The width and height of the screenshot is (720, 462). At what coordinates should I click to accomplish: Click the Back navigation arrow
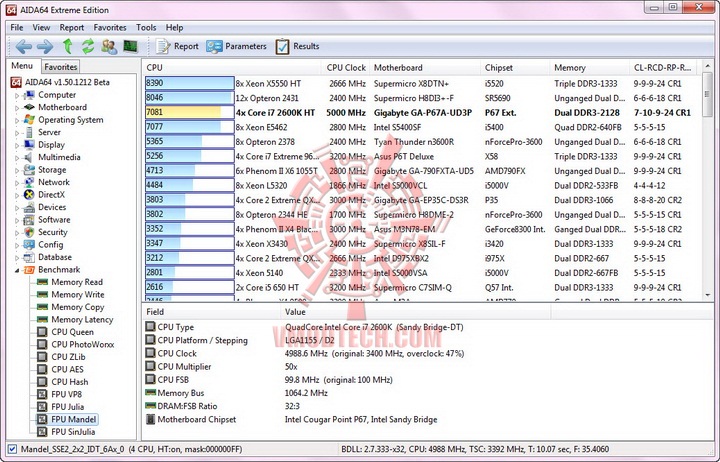[x=23, y=46]
